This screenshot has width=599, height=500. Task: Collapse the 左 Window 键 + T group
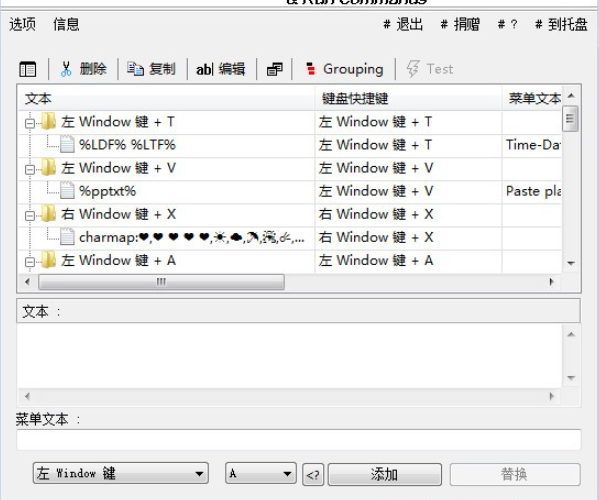[x=30, y=123]
